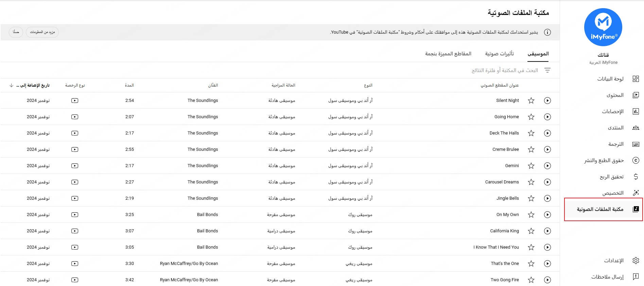Click the 3:42 duration cell
The width and height of the screenshot is (644, 286).
[129, 280]
